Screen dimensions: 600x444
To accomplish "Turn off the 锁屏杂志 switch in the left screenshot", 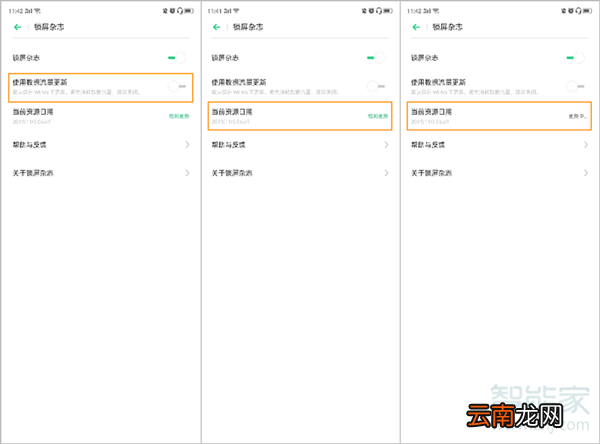I will pyautogui.click(x=177, y=58).
